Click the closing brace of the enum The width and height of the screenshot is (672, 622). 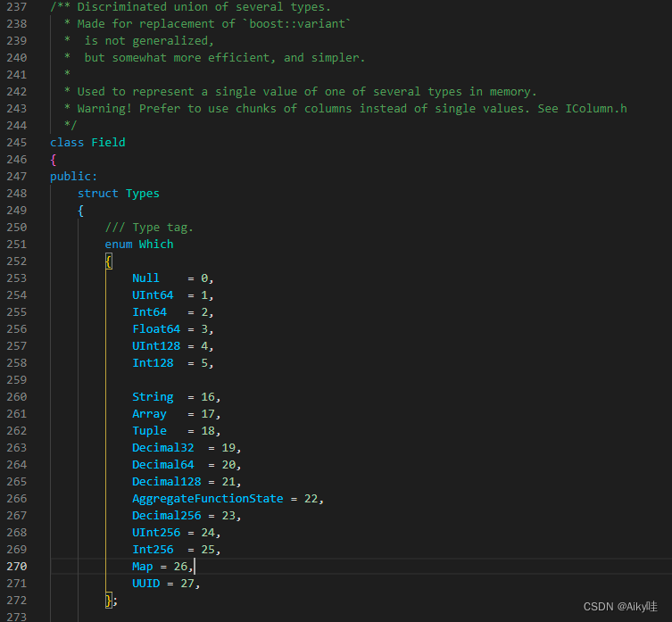109,601
